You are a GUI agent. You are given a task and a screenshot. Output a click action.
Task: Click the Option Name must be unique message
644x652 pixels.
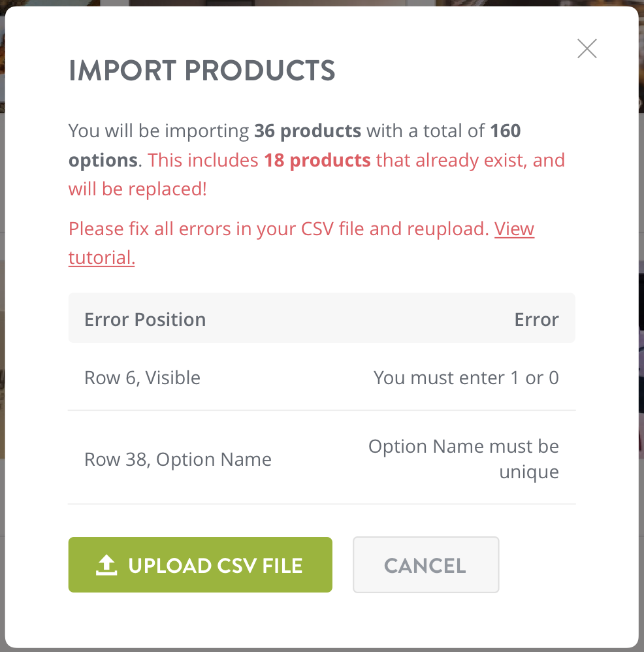(x=464, y=458)
